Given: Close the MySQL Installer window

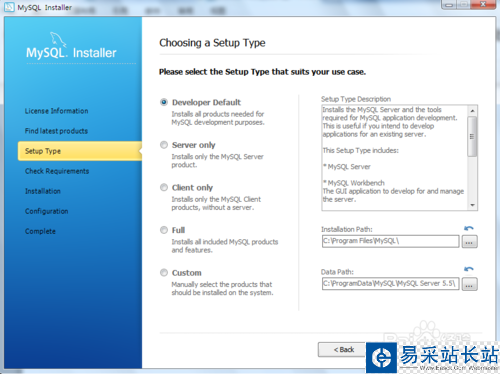Looking at the screenshot, I should pyautogui.click(x=483, y=5).
